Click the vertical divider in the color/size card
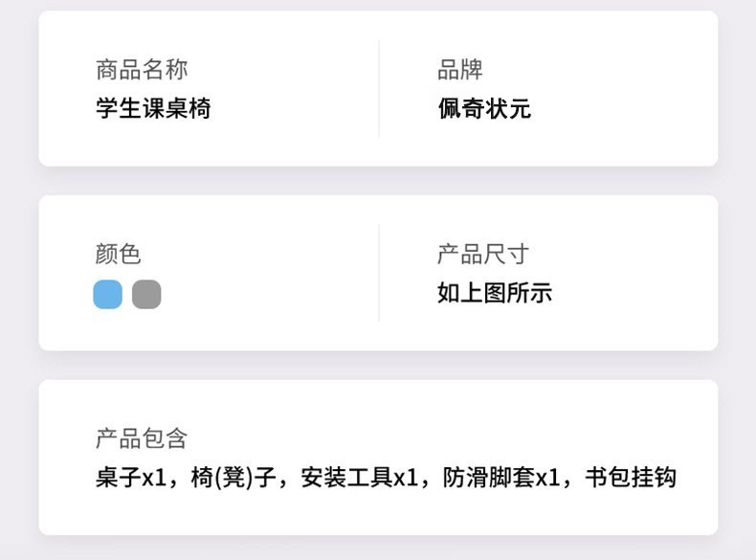 [379, 273]
